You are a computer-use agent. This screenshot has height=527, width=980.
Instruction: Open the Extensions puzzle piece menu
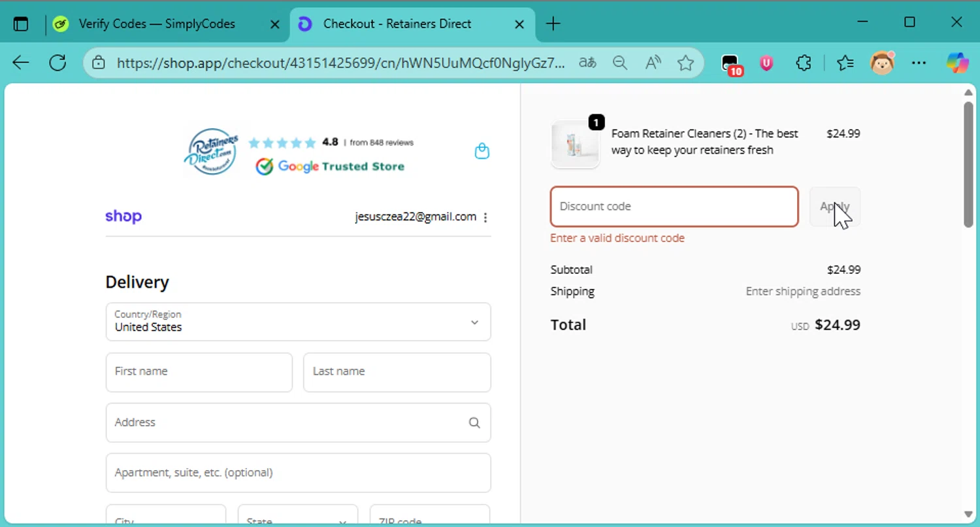coord(804,63)
